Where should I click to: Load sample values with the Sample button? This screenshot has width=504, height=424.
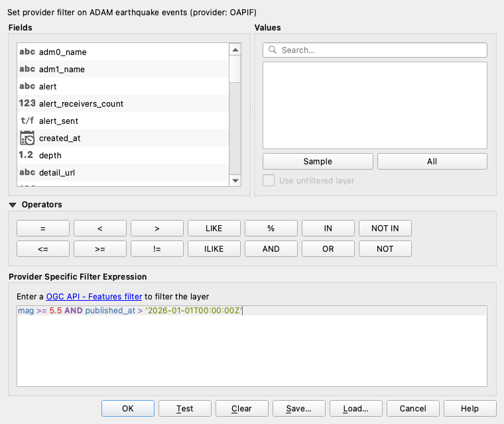[318, 161]
